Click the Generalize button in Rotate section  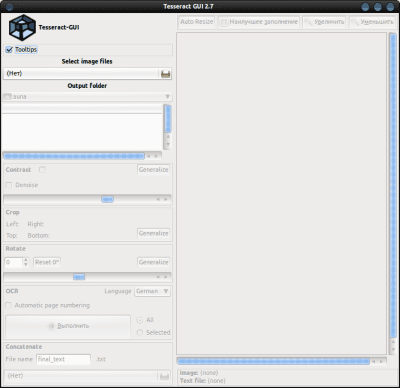pyautogui.click(x=154, y=262)
